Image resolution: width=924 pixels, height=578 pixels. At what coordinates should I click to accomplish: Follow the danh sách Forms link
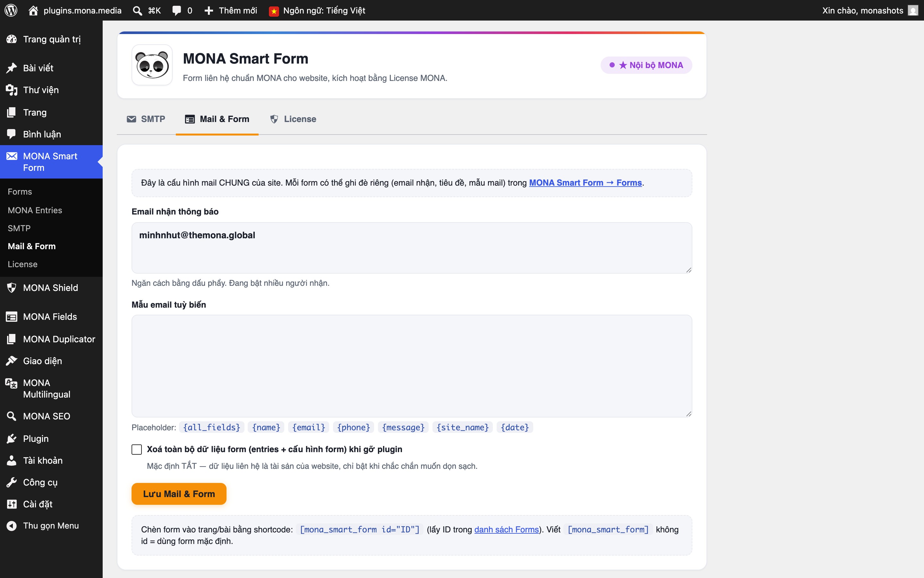[x=506, y=530]
